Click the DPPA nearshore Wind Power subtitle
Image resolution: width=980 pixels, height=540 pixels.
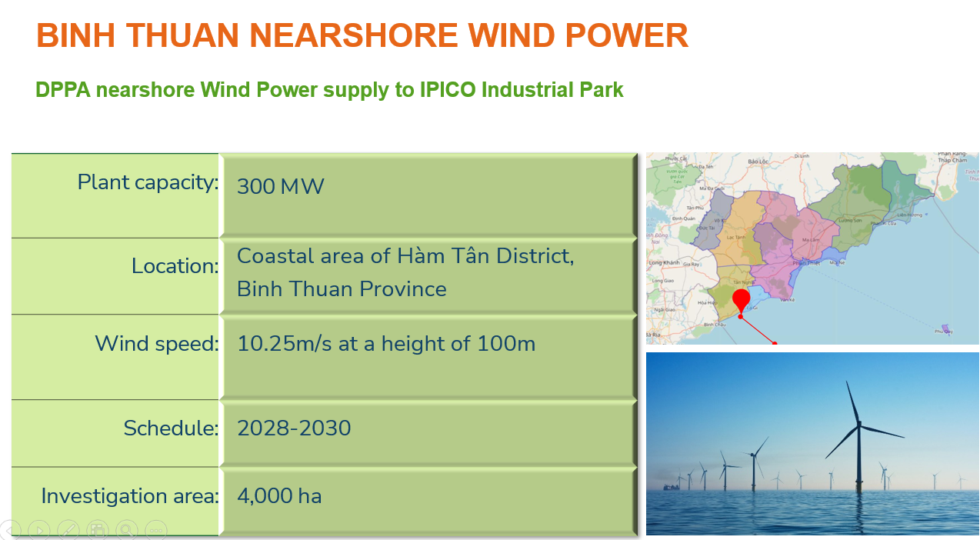tap(329, 90)
